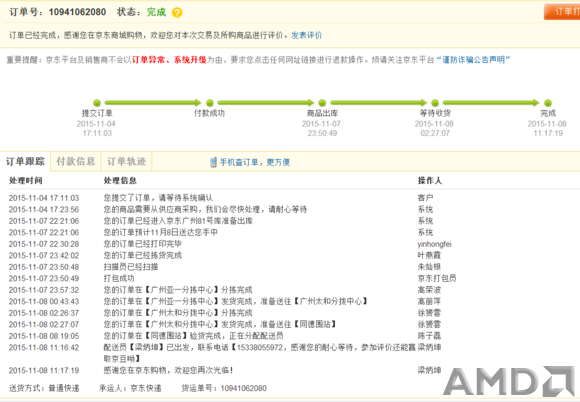
Task: Click row 您提交了订单，请等待系统确认
Action: (x=158, y=198)
